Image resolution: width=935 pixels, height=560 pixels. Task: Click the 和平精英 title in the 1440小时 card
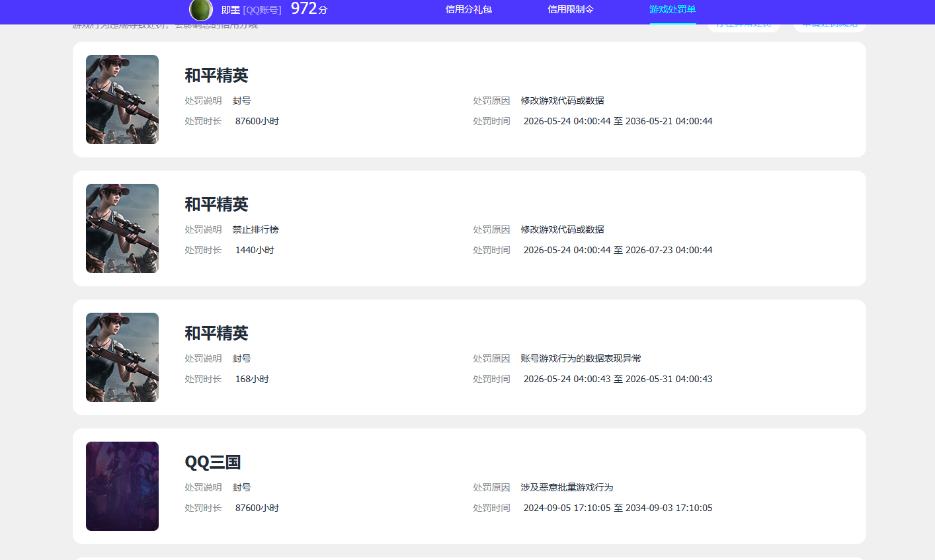click(216, 204)
